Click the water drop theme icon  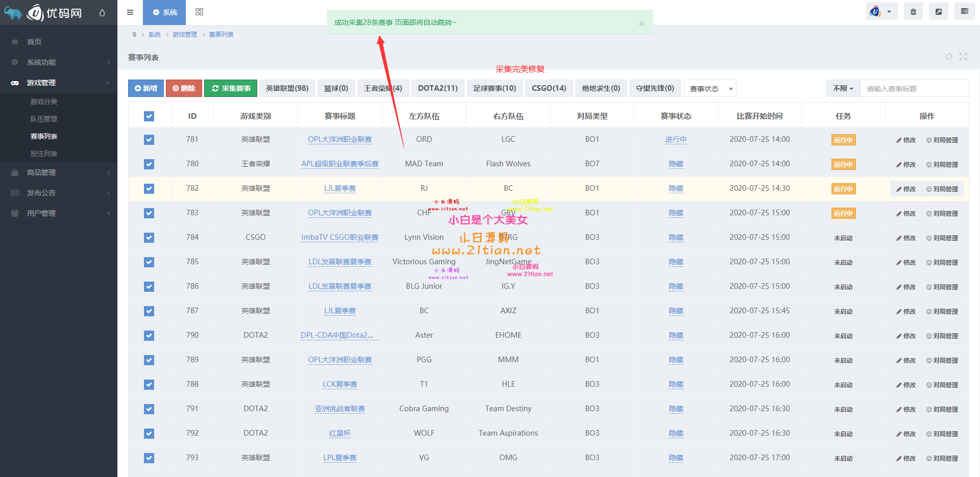pyautogui.click(x=102, y=13)
